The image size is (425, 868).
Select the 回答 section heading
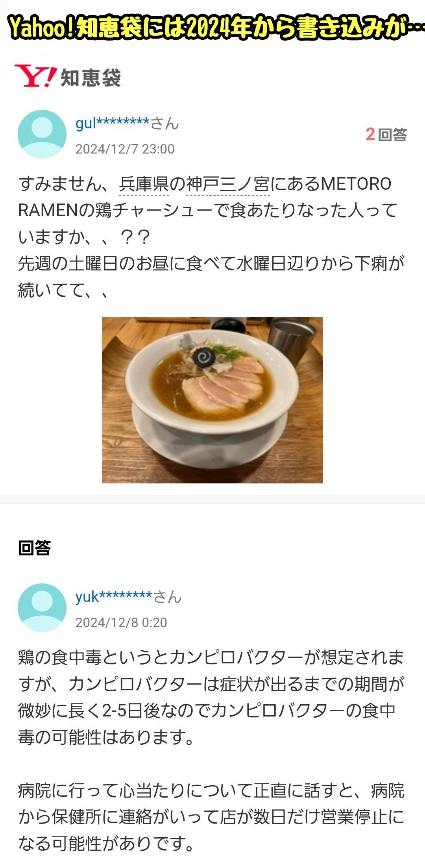point(35,548)
